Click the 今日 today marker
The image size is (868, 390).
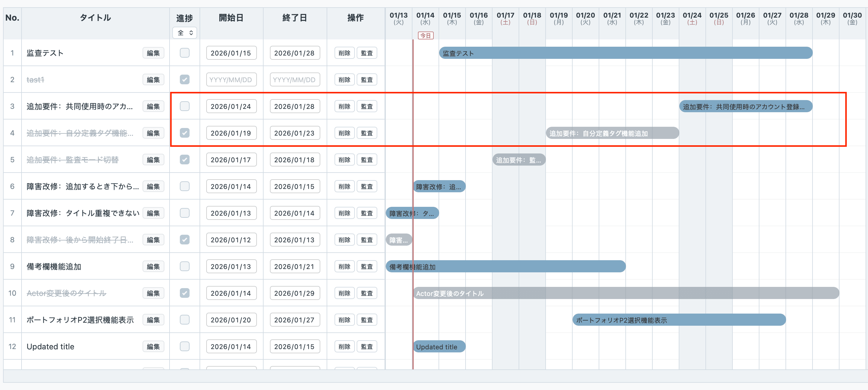[426, 35]
